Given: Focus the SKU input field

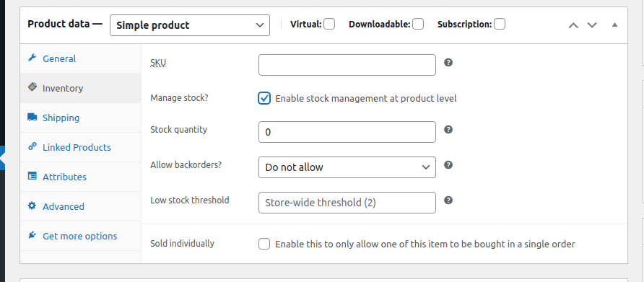Looking at the screenshot, I should (347, 65).
